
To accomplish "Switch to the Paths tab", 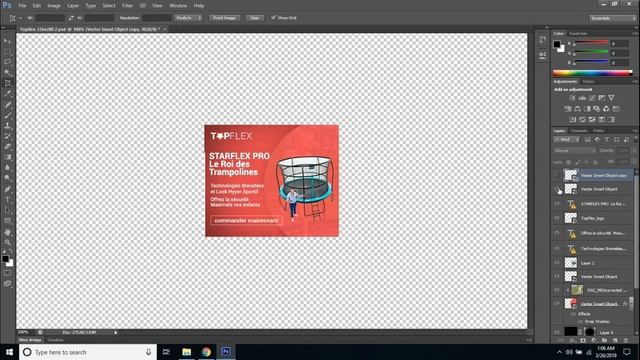I will 598,131.
